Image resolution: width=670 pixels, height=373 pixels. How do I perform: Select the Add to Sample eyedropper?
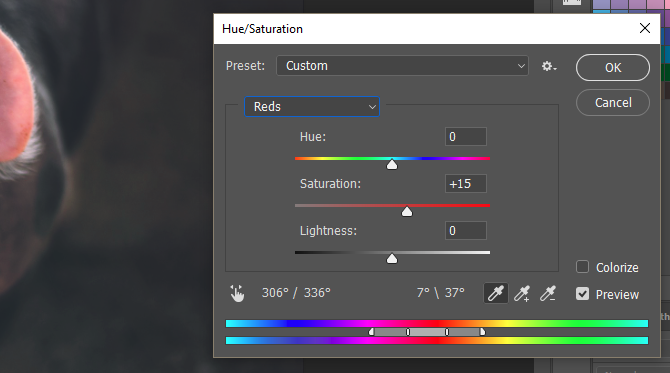(x=522, y=293)
